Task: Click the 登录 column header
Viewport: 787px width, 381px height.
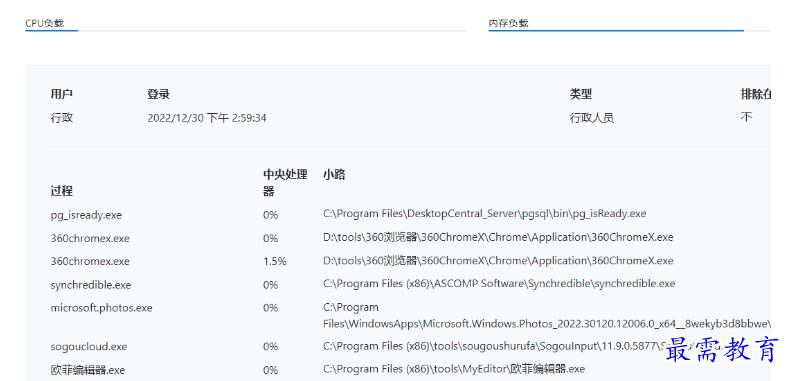Action: point(158,94)
